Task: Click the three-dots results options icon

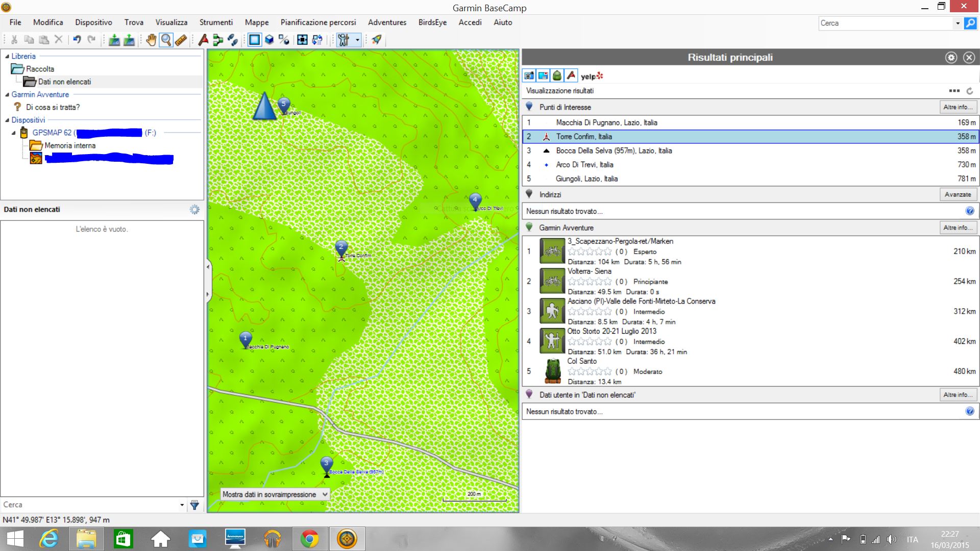Action: [954, 91]
